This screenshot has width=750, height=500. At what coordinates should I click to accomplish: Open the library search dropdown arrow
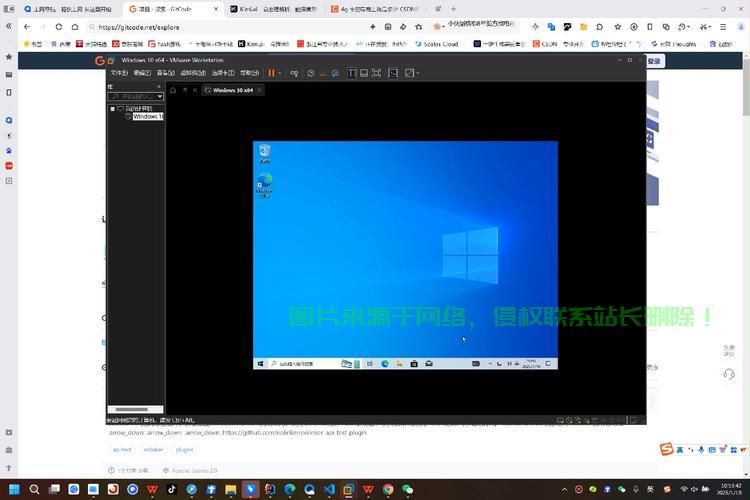159,97
